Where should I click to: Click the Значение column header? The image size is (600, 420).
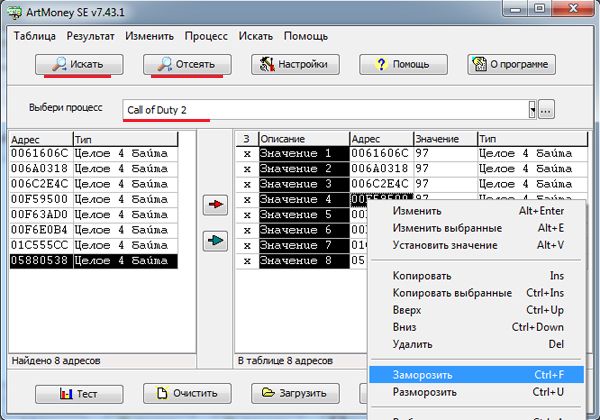[x=445, y=139]
